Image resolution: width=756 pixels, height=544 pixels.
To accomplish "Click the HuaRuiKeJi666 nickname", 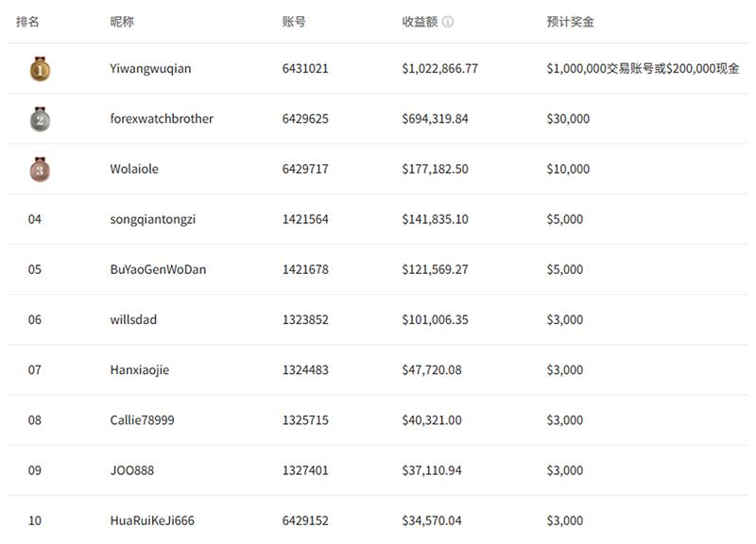I will coord(152,520).
